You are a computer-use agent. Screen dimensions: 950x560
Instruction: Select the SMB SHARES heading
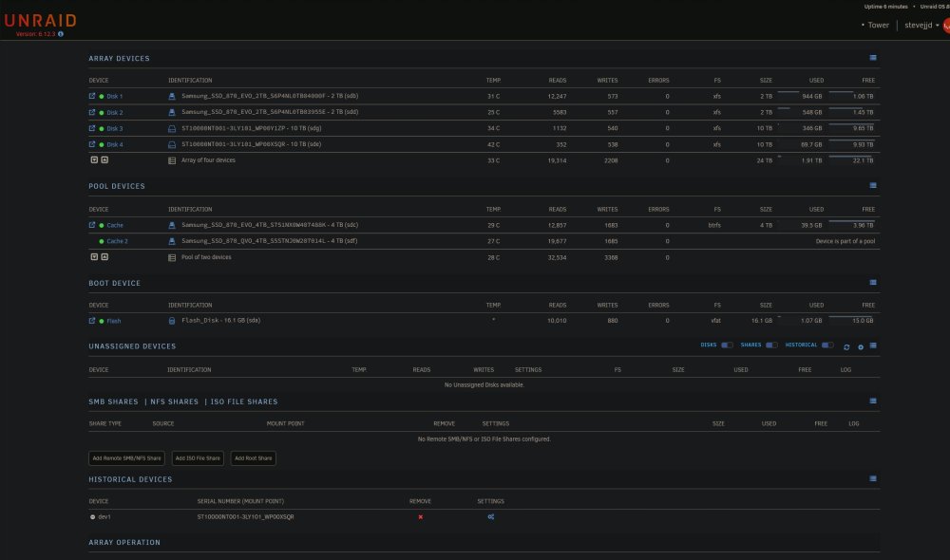pos(113,401)
